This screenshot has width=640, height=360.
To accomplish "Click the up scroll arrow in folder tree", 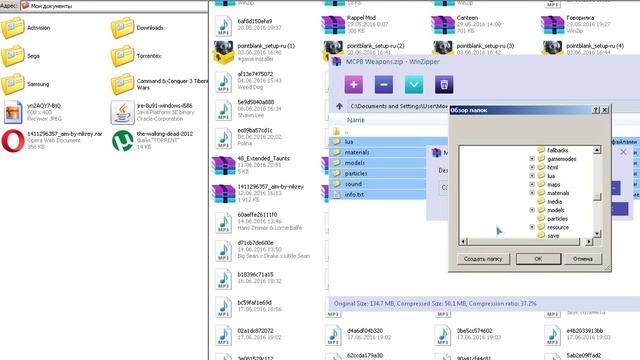I will coord(597,150).
